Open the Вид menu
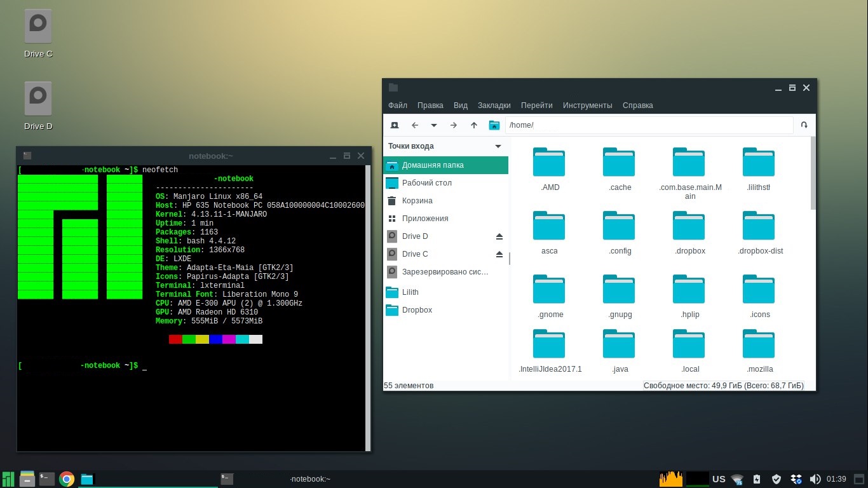 pyautogui.click(x=461, y=105)
